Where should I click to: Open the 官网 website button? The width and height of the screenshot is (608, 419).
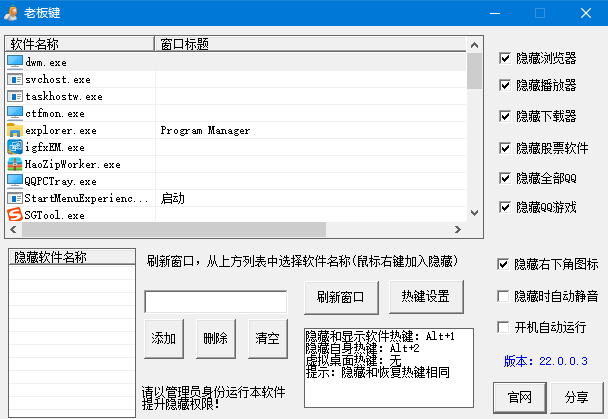520,398
